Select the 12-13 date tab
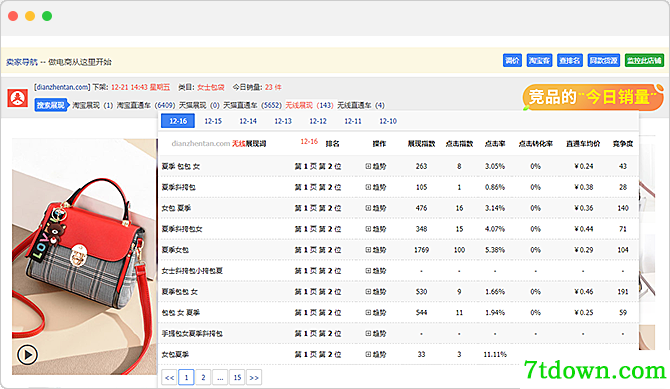This screenshot has width=670, height=389. [x=283, y=121]
